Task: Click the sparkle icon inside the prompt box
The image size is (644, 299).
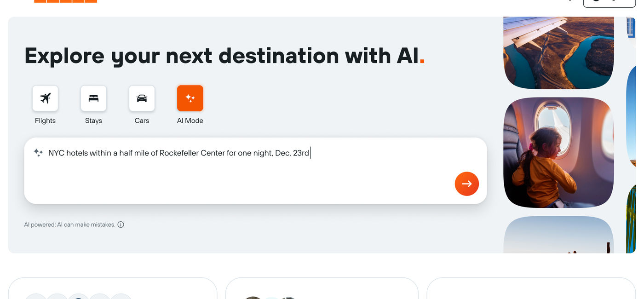Action: click(38, 152)
